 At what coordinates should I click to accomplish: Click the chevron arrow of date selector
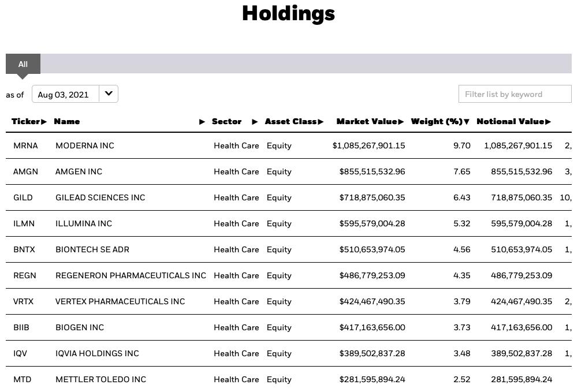pos(109,94)
